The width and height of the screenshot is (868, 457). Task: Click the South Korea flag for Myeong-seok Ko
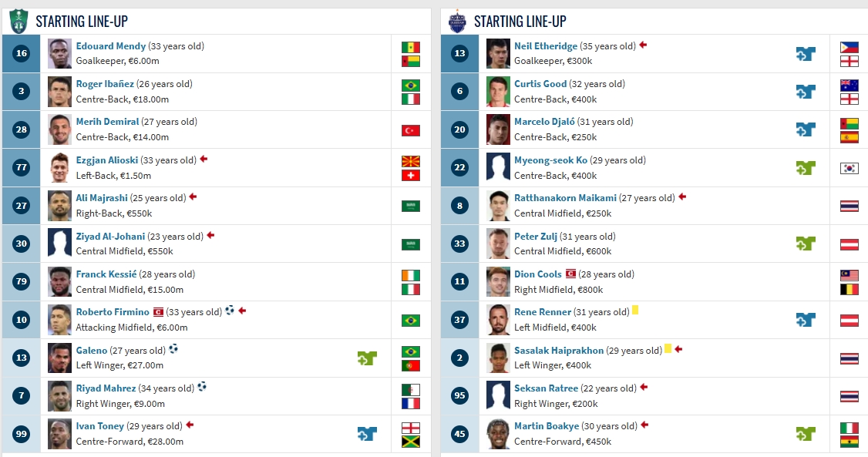click(849, 168)
